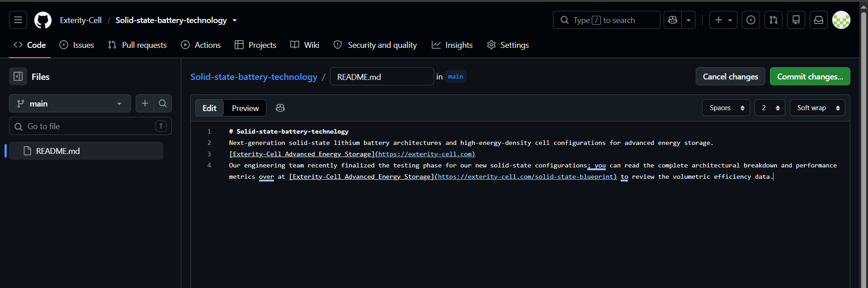Search files with magnifier icon
This screenshot has height=288, width=868.
coord(163,103)
